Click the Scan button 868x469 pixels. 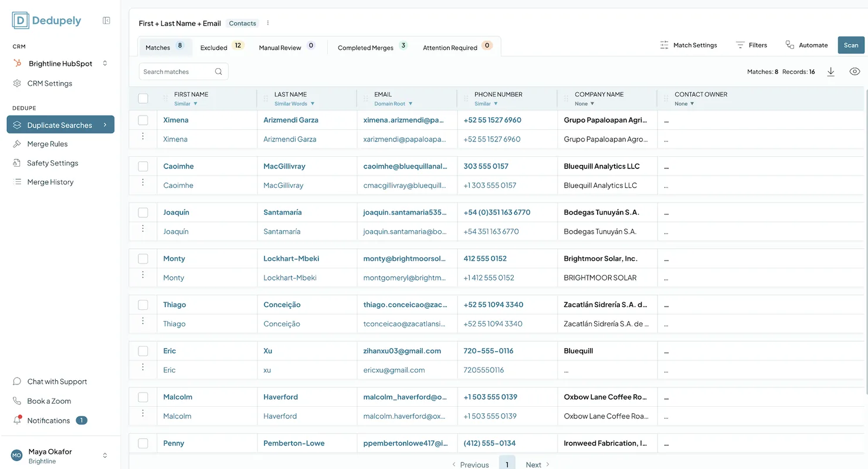click(851, 45)
